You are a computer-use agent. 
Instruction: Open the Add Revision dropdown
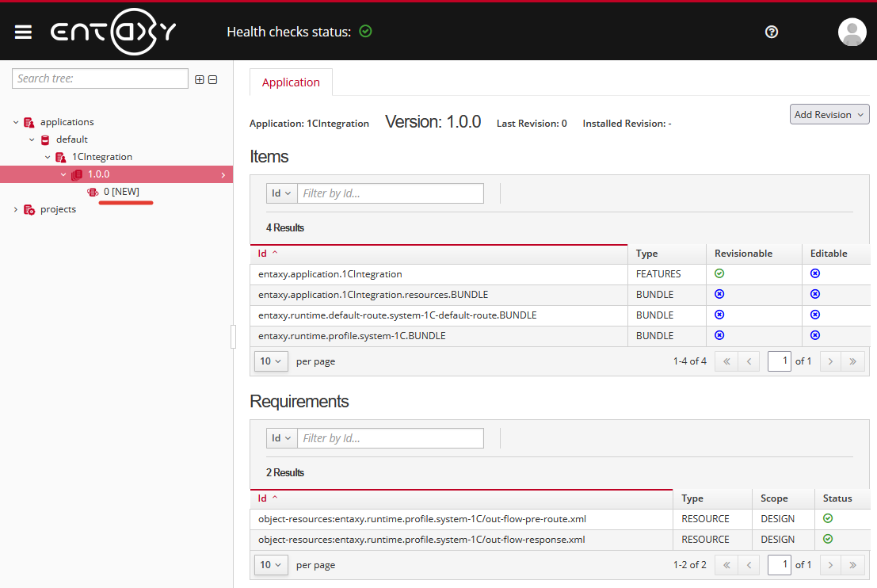click(x=829, y=115)
